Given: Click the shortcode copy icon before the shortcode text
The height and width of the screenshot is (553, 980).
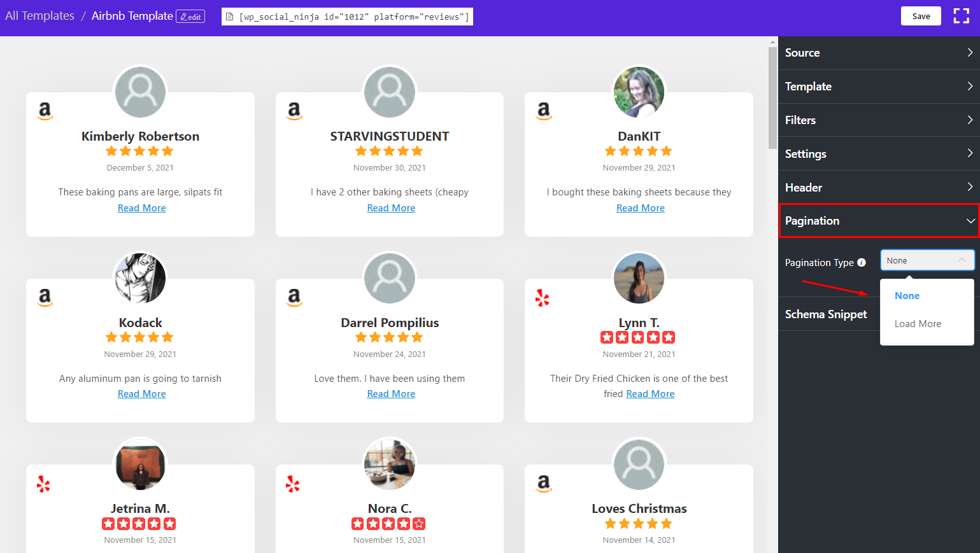Looking at the screenshot, I should point(229,17).
